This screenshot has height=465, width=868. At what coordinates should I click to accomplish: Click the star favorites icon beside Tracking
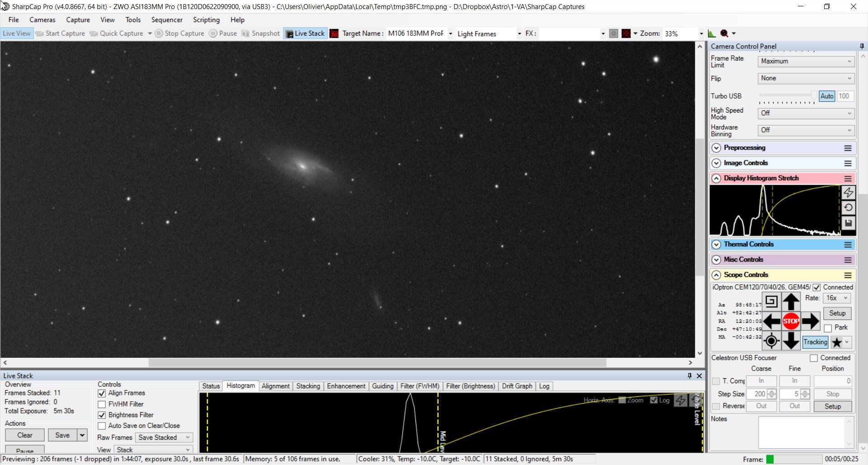[x=837, y=342]
